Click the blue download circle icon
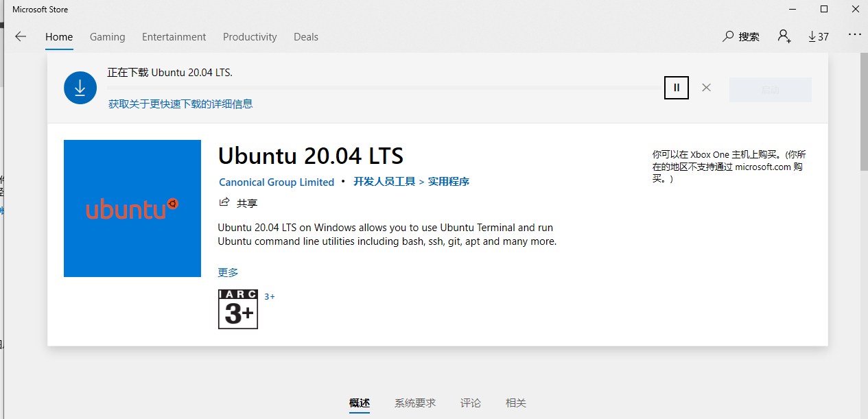 pyautogui.click(x=80, y=88)
